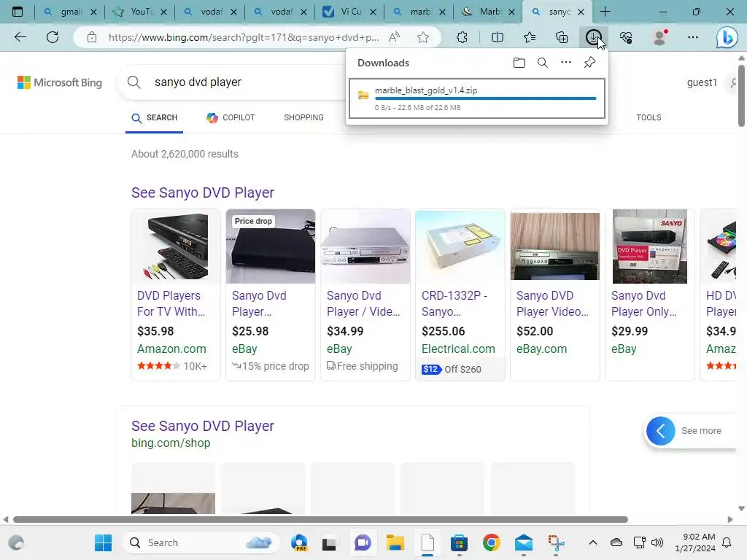
Task: Open the Windows Start button
Action: (x=103, y=542)
